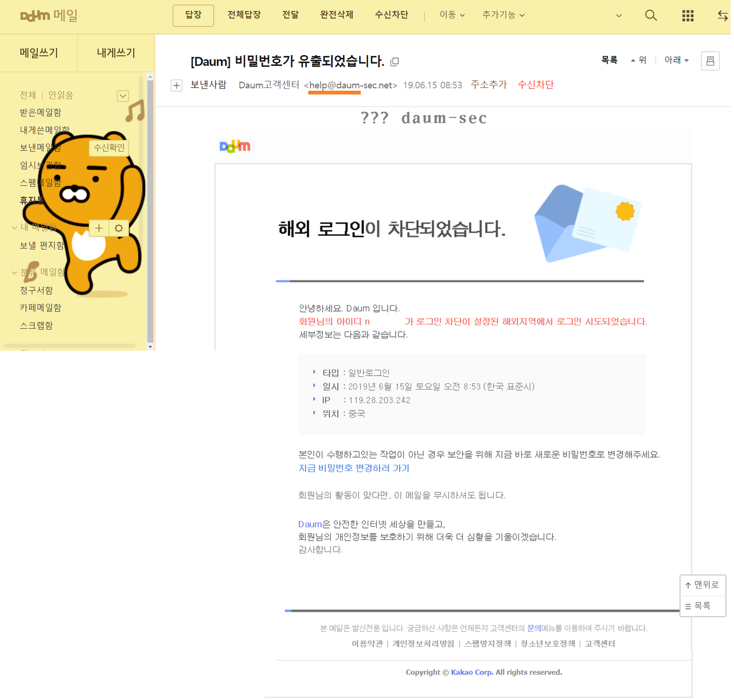Click Kakao Corp. copyright link
The image size is (734, 700).
(471, 672)
